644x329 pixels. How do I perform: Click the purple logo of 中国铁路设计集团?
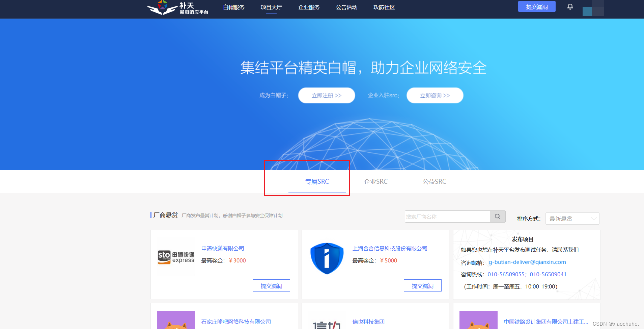tap(478, 320)
